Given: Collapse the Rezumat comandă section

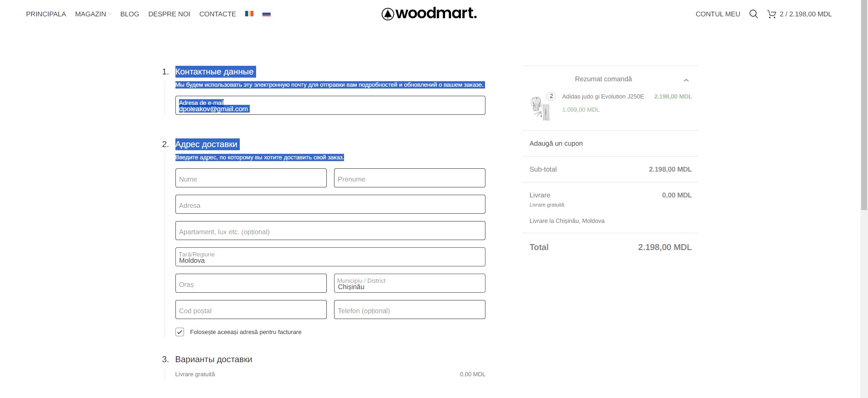Looking at the screenshot, I should (686, 80).
